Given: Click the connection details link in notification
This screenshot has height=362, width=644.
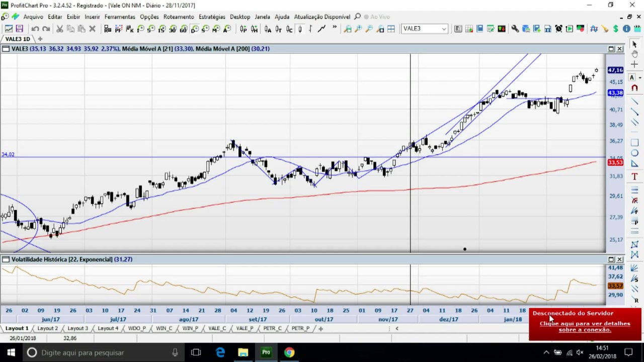Looking at the screenshot, I should pos(585,326).
